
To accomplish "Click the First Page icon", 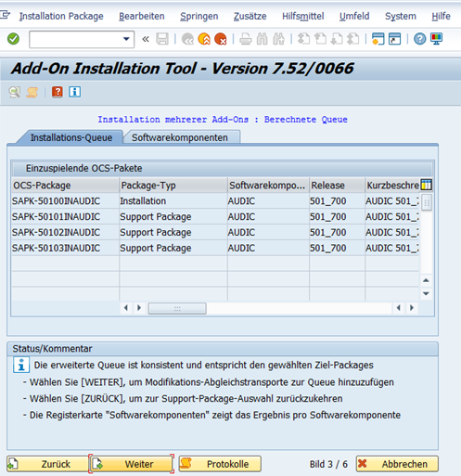I will coord(303,39).
